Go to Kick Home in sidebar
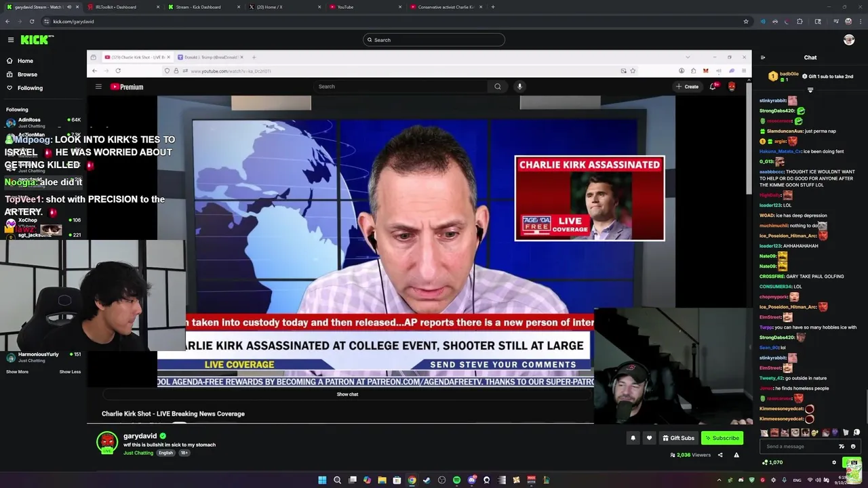This screenshot has width=868, height=488. 20,61
